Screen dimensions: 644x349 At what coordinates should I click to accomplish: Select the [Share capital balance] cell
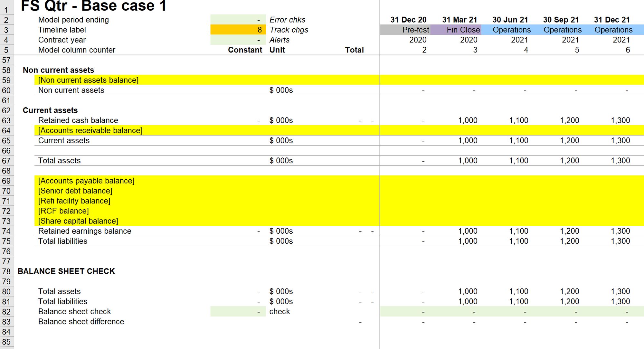pyautogui.click(x=78, y=221)
